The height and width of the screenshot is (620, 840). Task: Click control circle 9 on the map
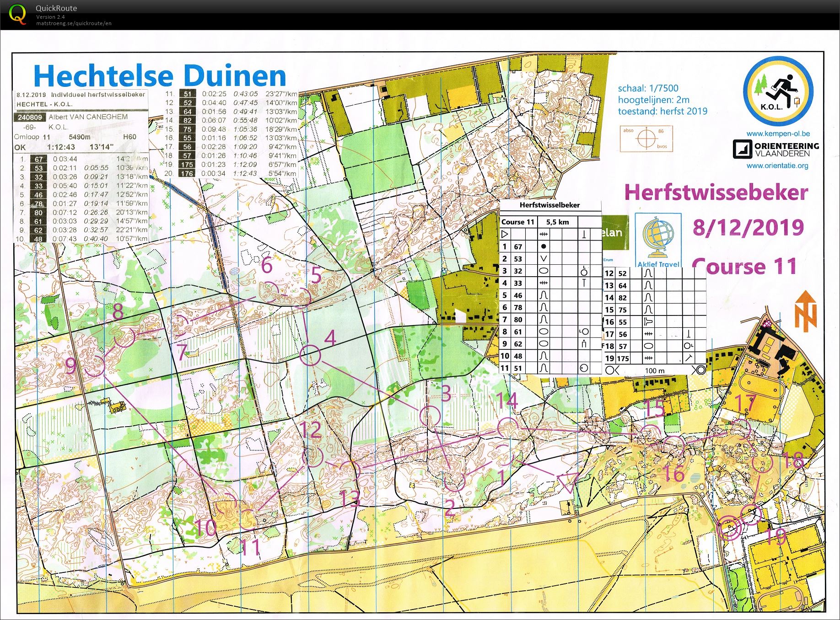95,365
